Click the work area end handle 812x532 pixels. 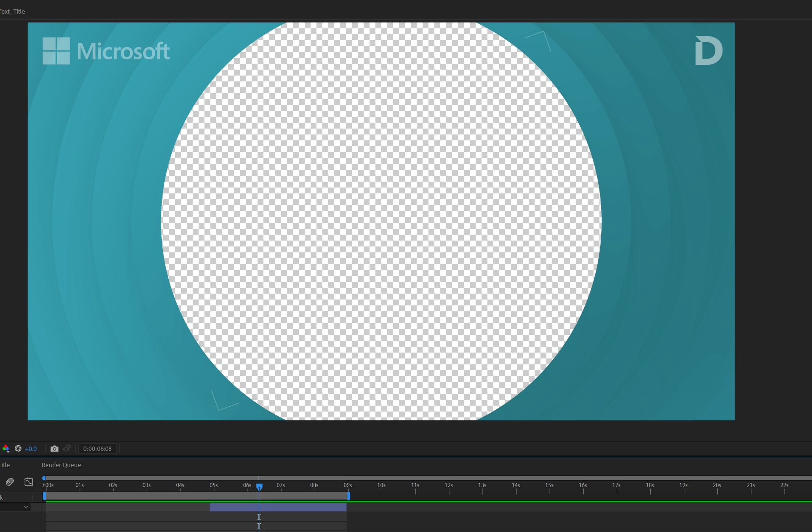(x=349, y=496)
